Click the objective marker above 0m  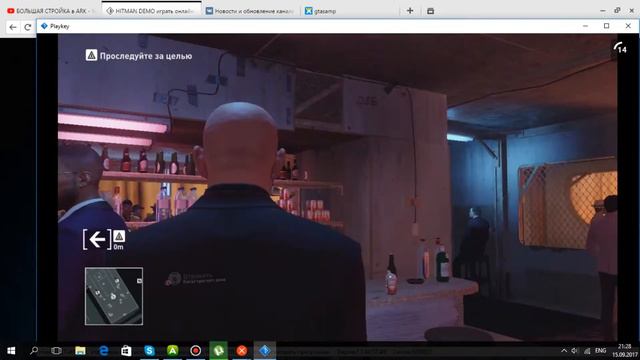(x=119, y=236)
